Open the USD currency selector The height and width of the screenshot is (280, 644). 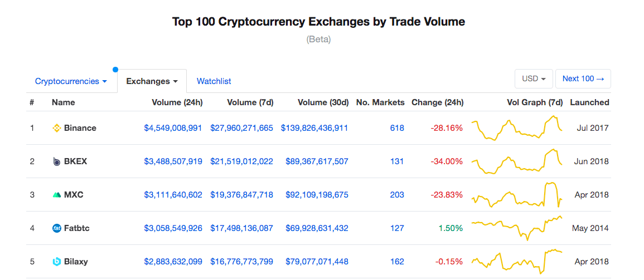pos(534,79)
